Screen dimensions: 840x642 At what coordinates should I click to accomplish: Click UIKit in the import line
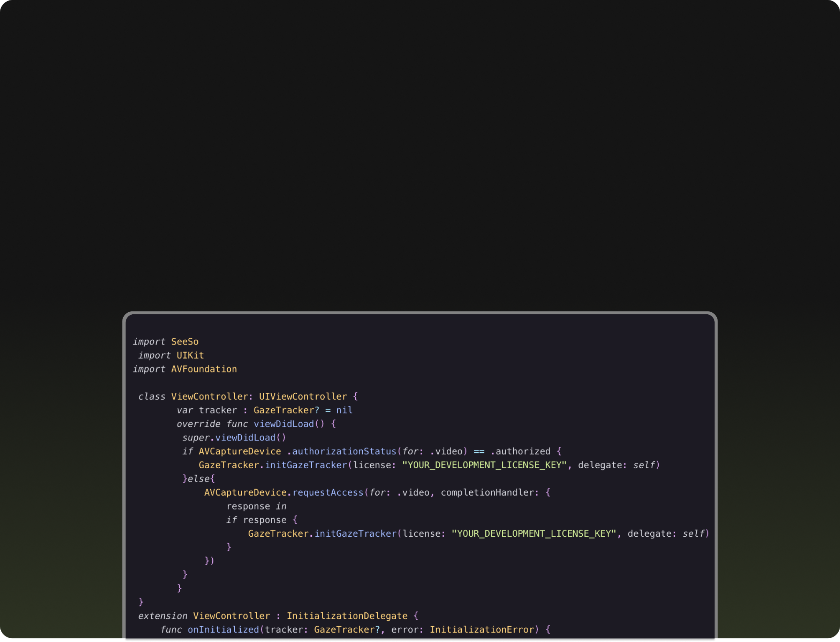coord(190,355)
